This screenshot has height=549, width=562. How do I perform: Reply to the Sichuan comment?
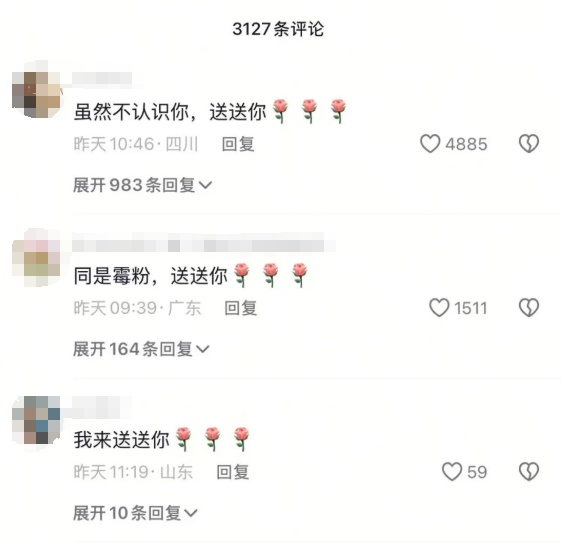pyautogui.click(x=238, y=144)
